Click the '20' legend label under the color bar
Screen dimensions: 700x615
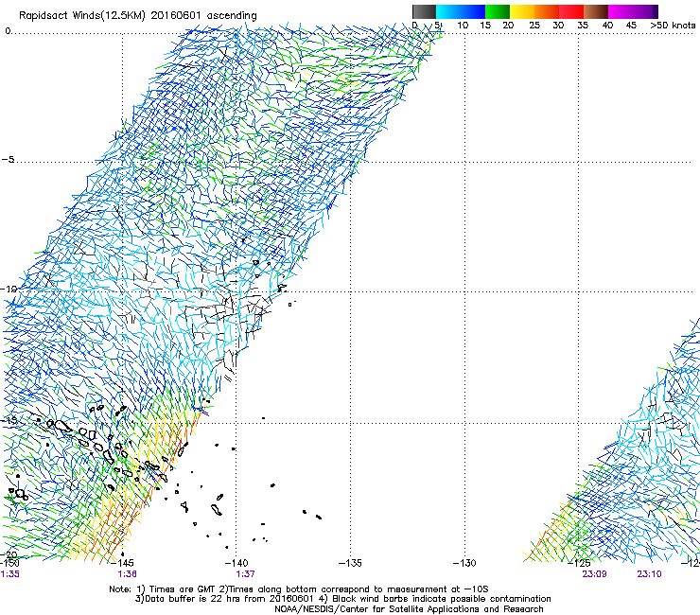click(509, 26)
